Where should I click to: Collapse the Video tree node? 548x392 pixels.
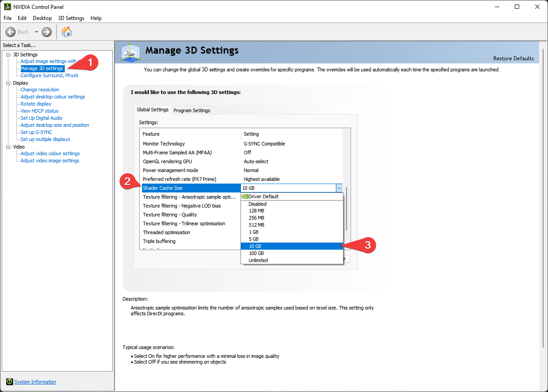[x=8, y=147]
